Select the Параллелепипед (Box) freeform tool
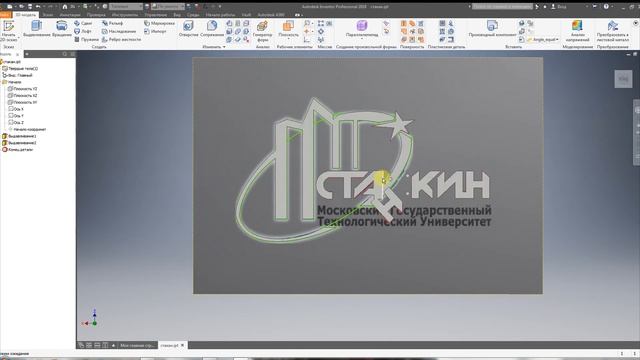The width and height of the screenshot is (640, 360). pos(362,28)
